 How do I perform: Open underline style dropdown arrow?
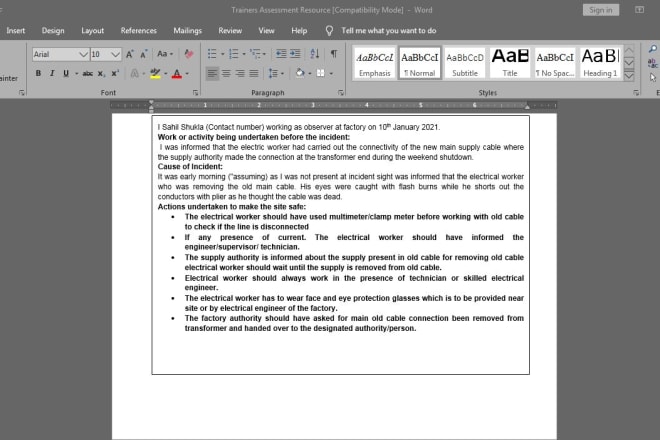[76, 74]
